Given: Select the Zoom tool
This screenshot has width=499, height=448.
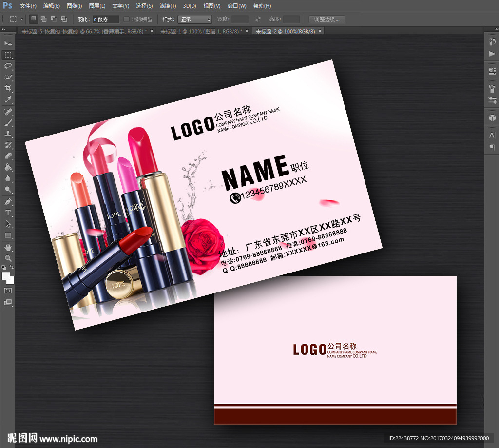Looking at the screenshot, I should point(8,258).
